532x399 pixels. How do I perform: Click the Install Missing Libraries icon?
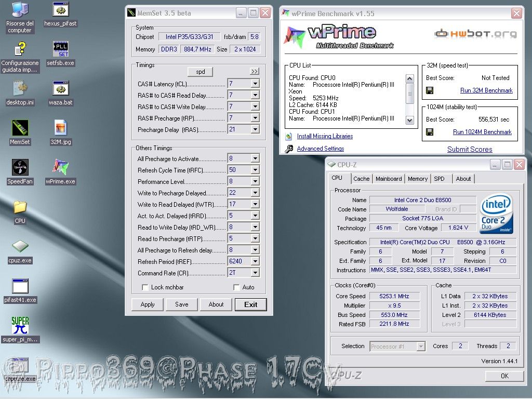coord(289,137)
